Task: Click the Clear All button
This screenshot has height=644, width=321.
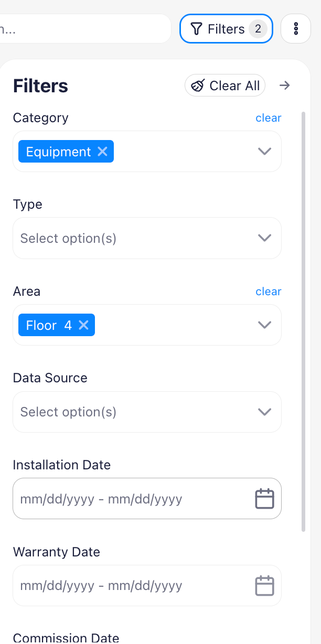Action: (225, 85)
